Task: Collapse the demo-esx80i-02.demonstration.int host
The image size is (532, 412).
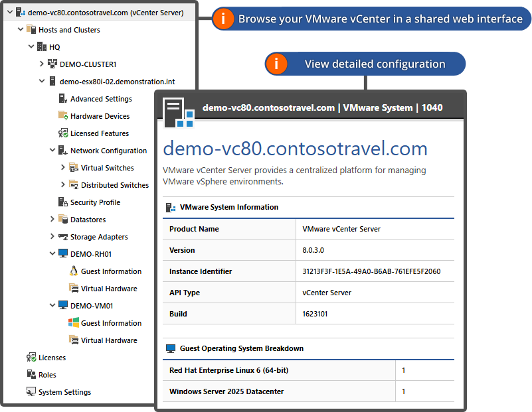Action: pyautogui.click(x=42, y=81)
